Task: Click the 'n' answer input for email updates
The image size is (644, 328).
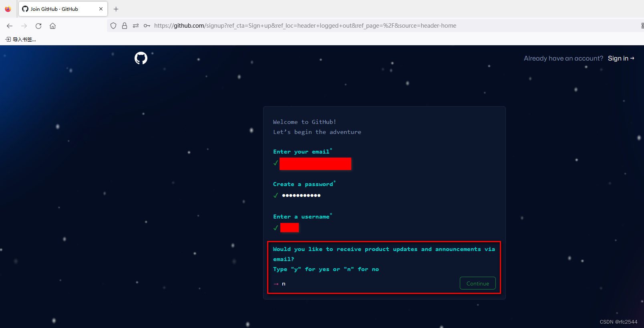Action: click(284, 283)
